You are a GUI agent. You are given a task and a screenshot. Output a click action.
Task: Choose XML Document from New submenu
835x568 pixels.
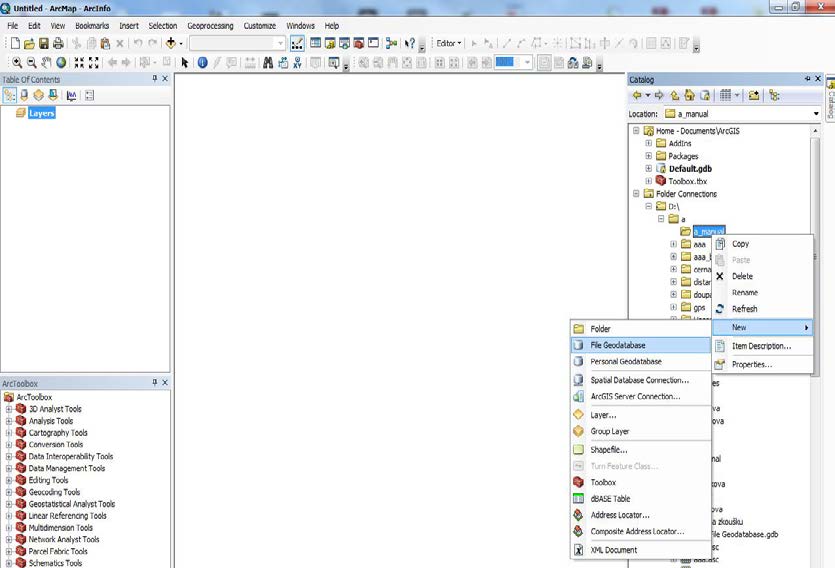pos(641,550)
